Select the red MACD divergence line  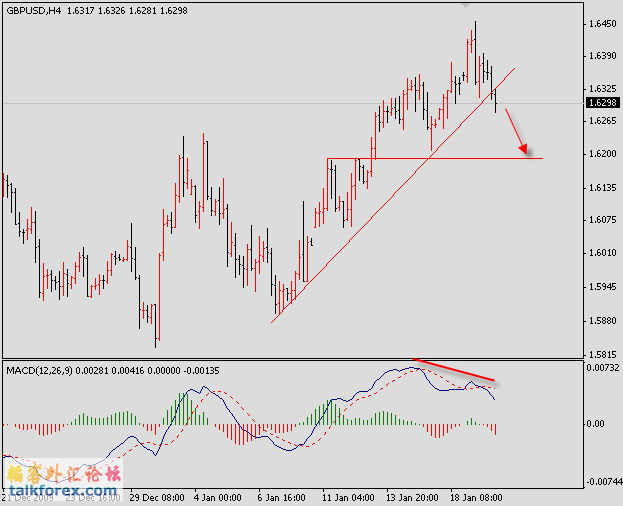tap(455, 370)
